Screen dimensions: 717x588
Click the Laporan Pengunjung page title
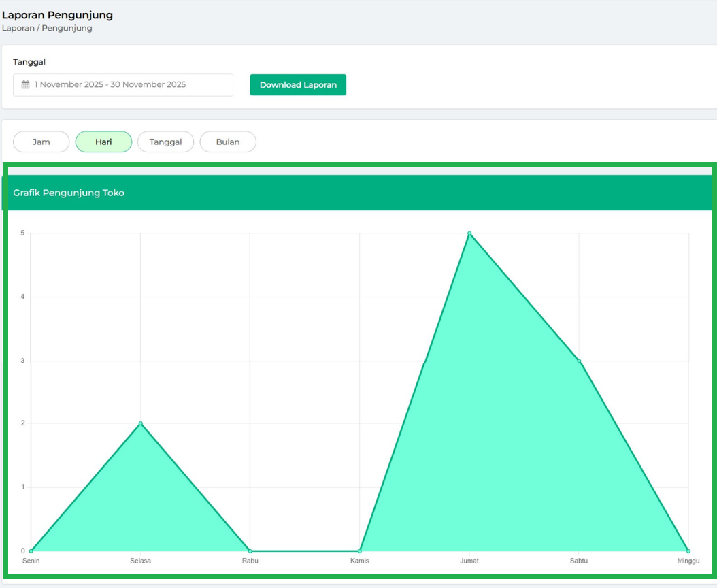pos(58,15)
